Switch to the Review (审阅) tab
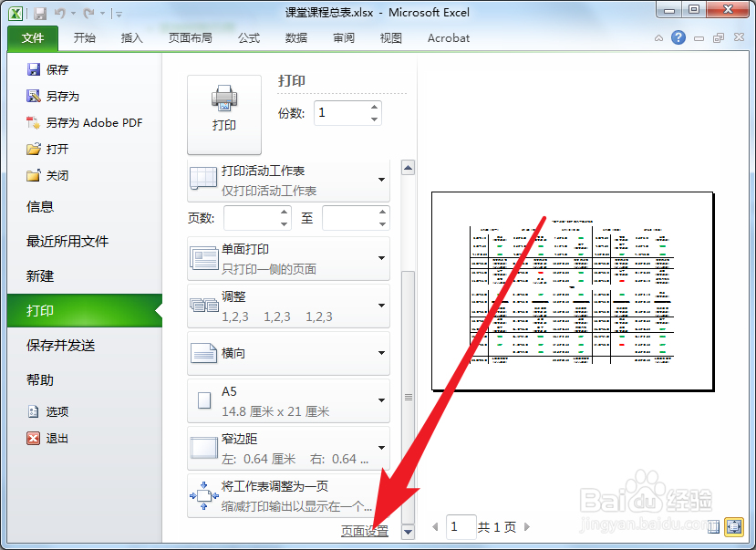This screenshot has height=550, width=756. tap(343, 38)
